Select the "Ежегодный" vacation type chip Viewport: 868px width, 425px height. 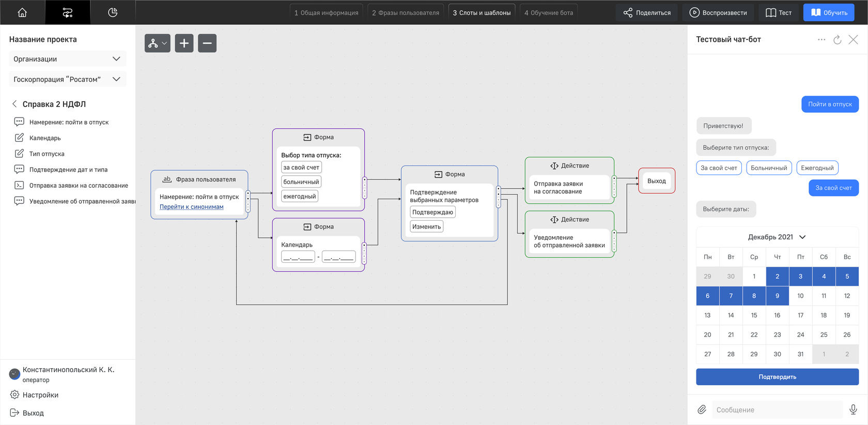(817, 168)
